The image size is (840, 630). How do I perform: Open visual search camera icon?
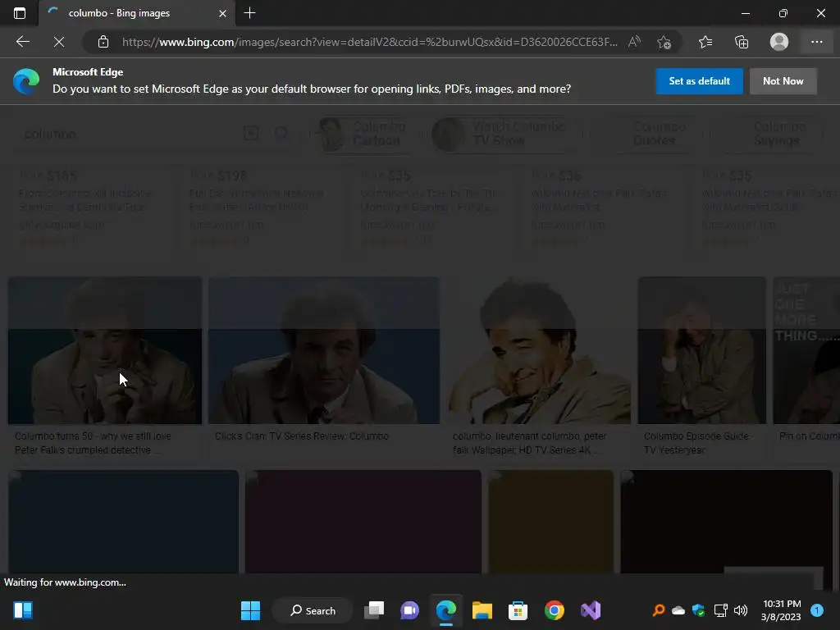(x=251, y=133)
